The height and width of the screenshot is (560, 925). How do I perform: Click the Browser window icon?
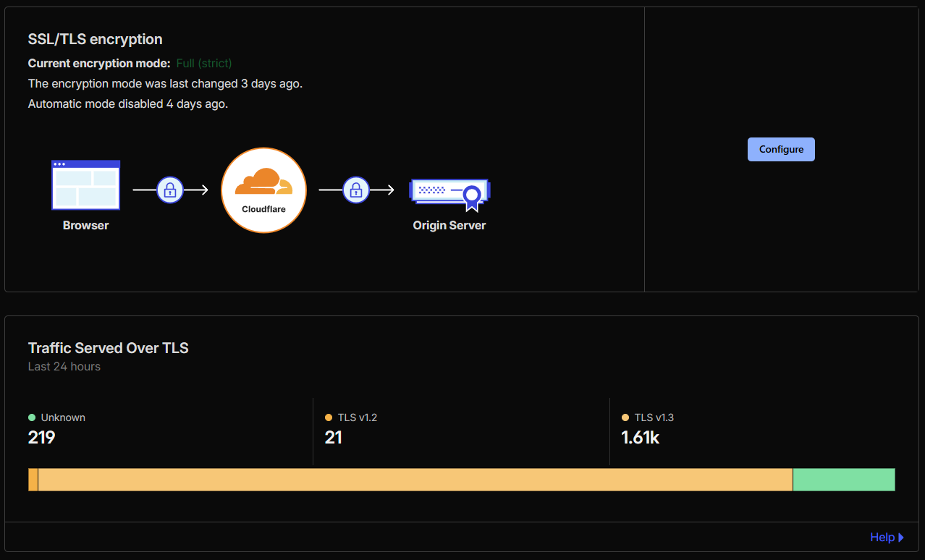tap(85, 185)
